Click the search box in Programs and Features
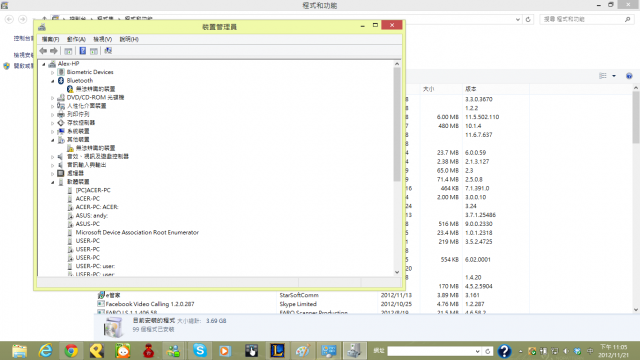 (586, 19)
